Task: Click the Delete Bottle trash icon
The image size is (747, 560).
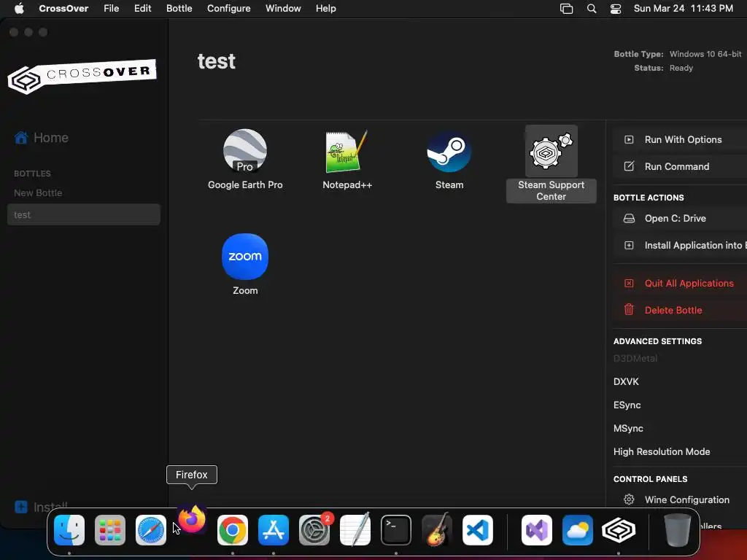Action: click(x=629, y=309)
